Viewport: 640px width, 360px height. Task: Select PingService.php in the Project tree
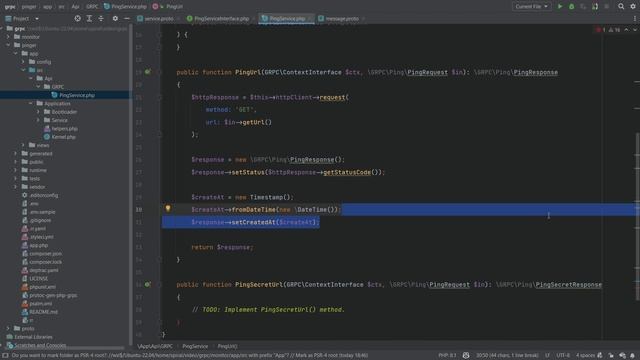77,95
